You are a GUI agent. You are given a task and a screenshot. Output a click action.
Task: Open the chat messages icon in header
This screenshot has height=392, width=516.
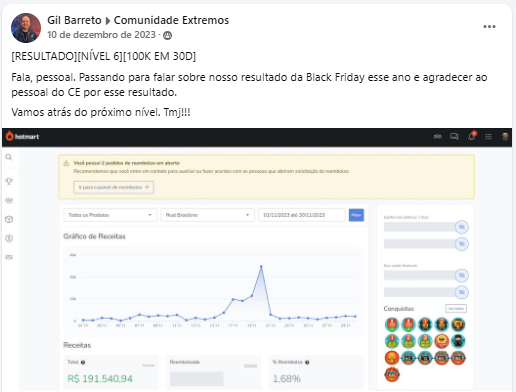(x=454, y=136)
